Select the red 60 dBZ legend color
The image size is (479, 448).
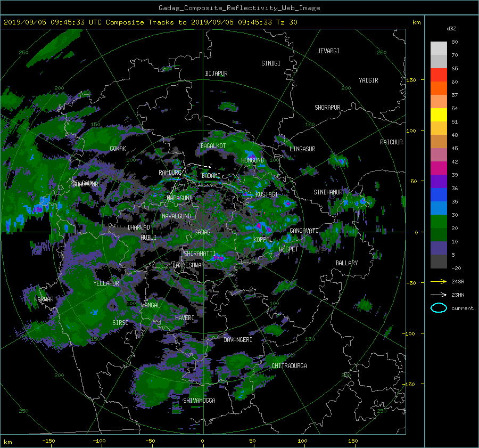439,75
